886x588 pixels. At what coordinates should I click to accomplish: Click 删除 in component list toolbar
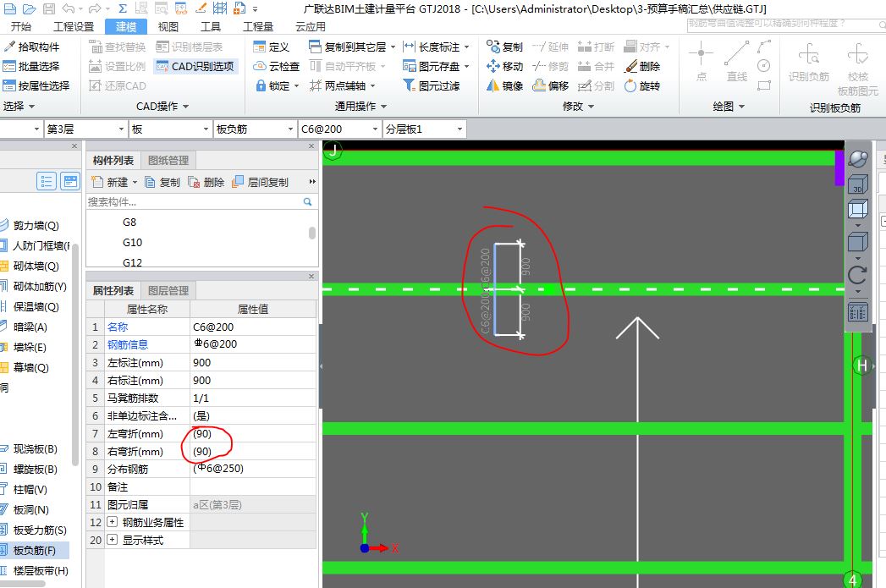point(206,182)
